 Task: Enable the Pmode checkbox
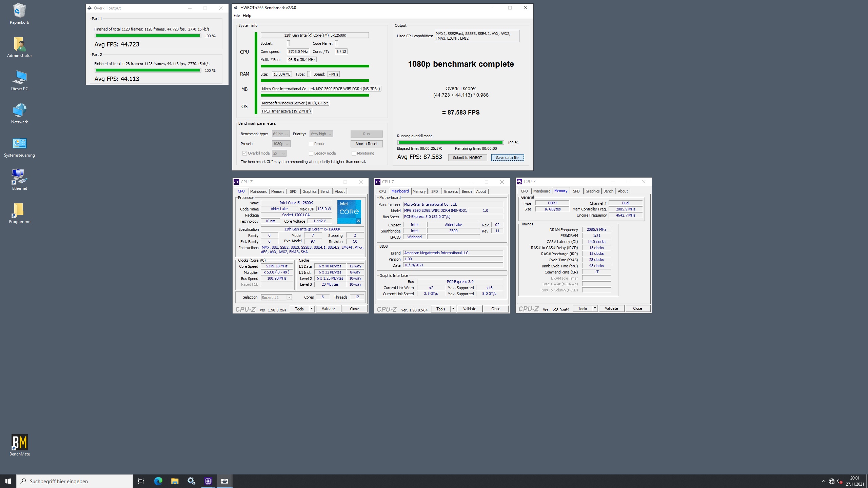pos(311,144)
